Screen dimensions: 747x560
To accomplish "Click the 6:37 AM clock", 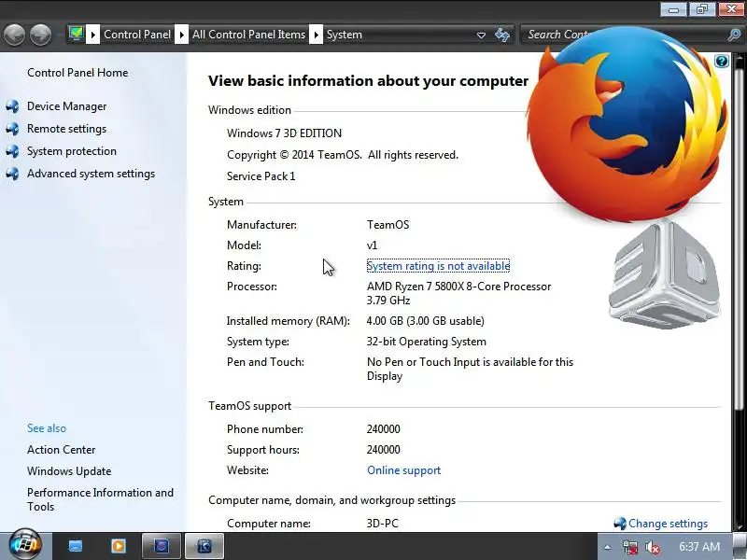I will [698, 546].
